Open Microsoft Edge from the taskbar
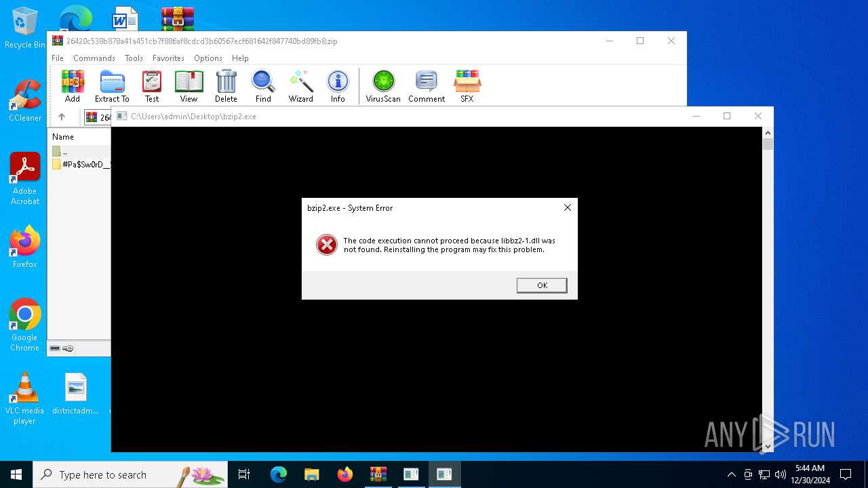 (279, 474)
